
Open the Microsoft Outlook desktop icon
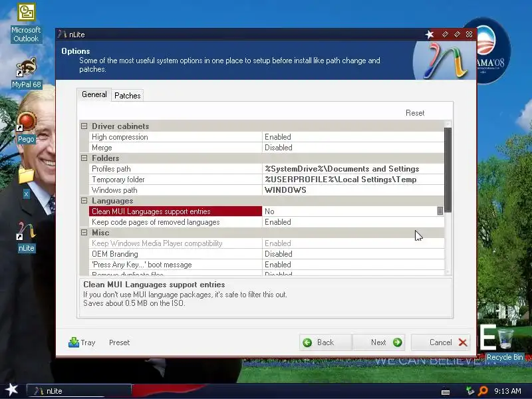point(26,23)
